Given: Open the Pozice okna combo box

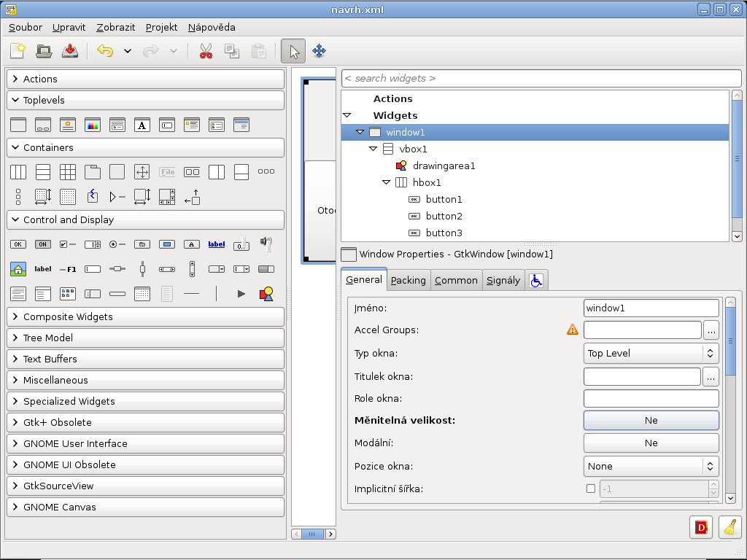Looking at the screenshot, I should coord(651,466).
